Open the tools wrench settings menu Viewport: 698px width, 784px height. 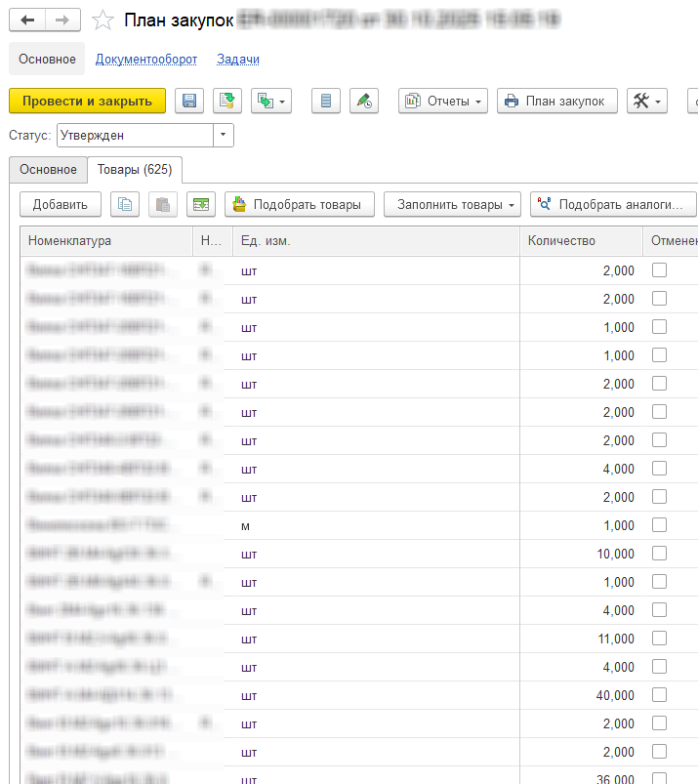click(x=646, y=101)
